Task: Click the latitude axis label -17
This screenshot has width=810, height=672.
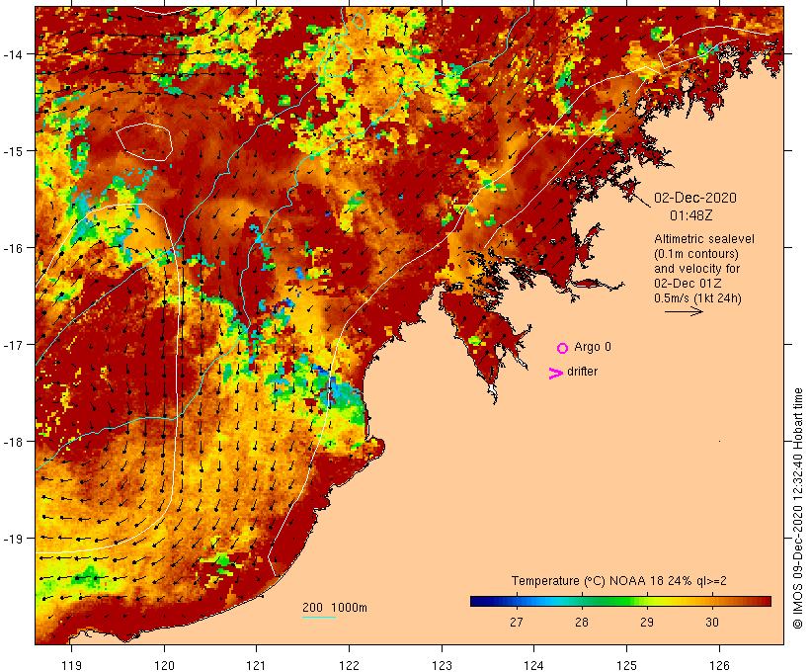Action: coord(13,344)
